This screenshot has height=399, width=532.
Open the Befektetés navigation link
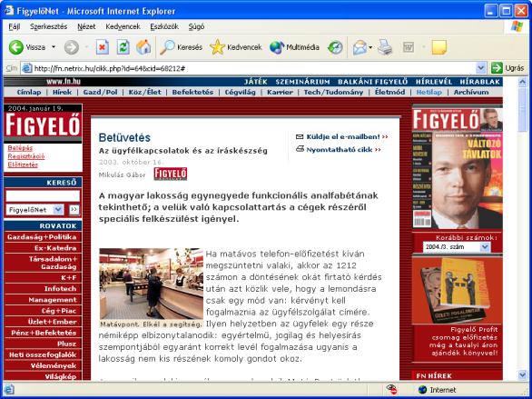192,92
